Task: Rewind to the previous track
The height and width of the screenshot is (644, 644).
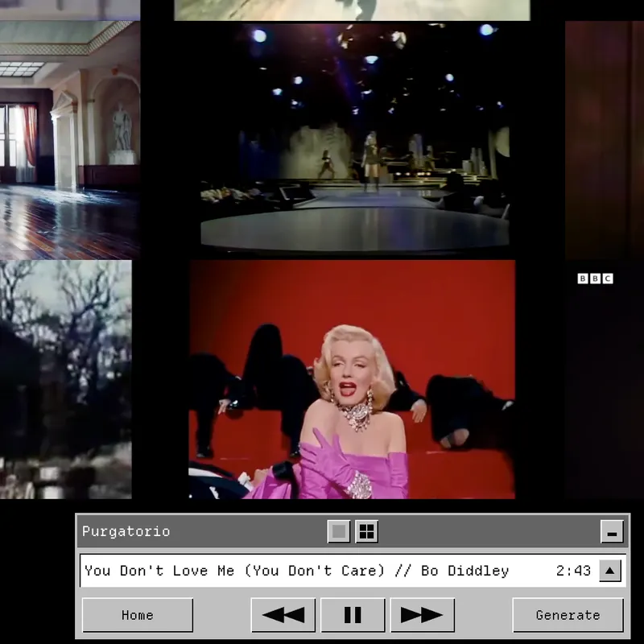Action: 283,615
